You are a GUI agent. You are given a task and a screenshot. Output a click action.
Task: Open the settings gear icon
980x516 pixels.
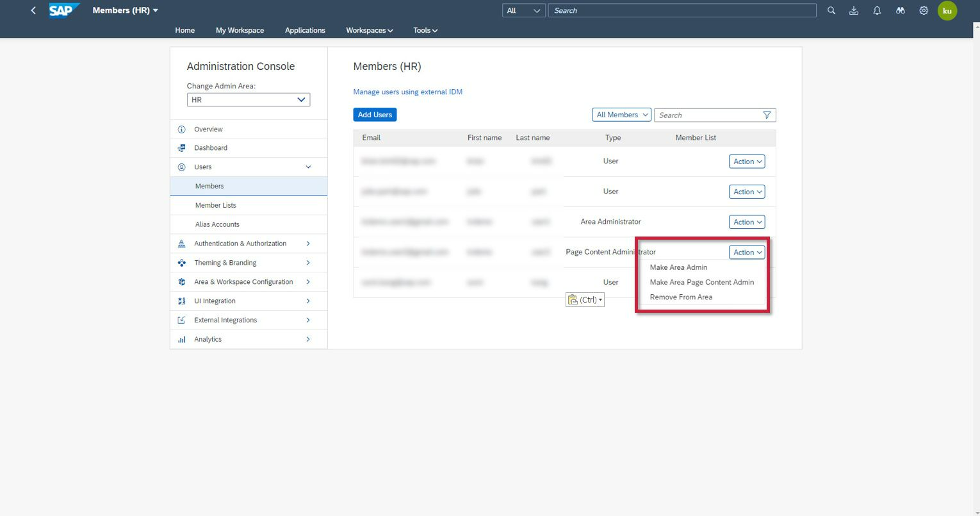click(x=924, y=10)
